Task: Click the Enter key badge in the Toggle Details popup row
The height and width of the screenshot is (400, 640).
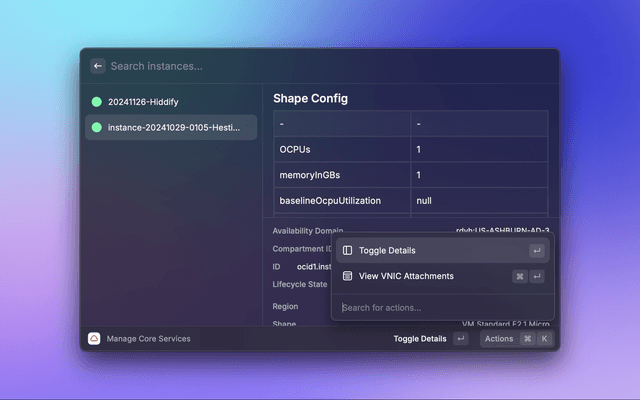Action: point(537,250)
